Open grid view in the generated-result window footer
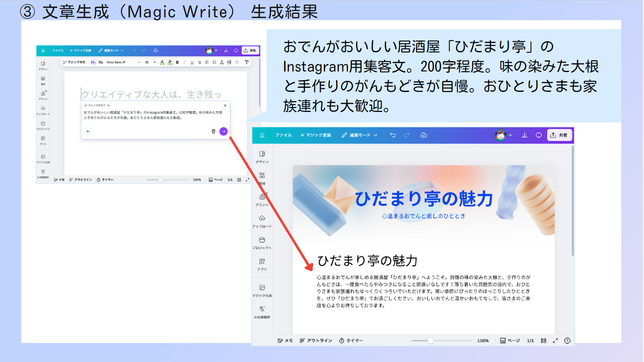 544,341
